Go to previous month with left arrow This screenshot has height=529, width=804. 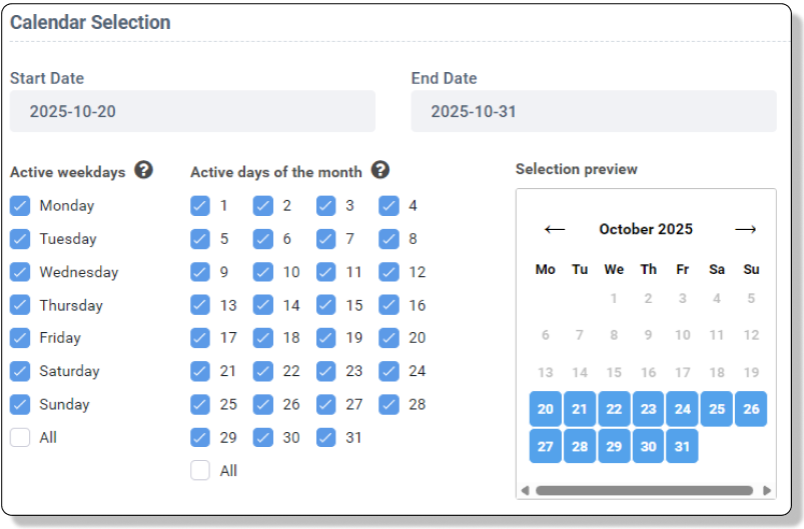pyautogui.click(x=554, y=229)
